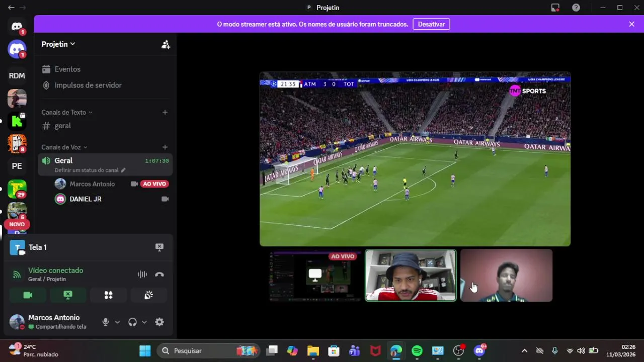This screenshot has height=362, width=644.
Task: Click Marcos Antonio user profile in panel
Action: coord(48,322)
